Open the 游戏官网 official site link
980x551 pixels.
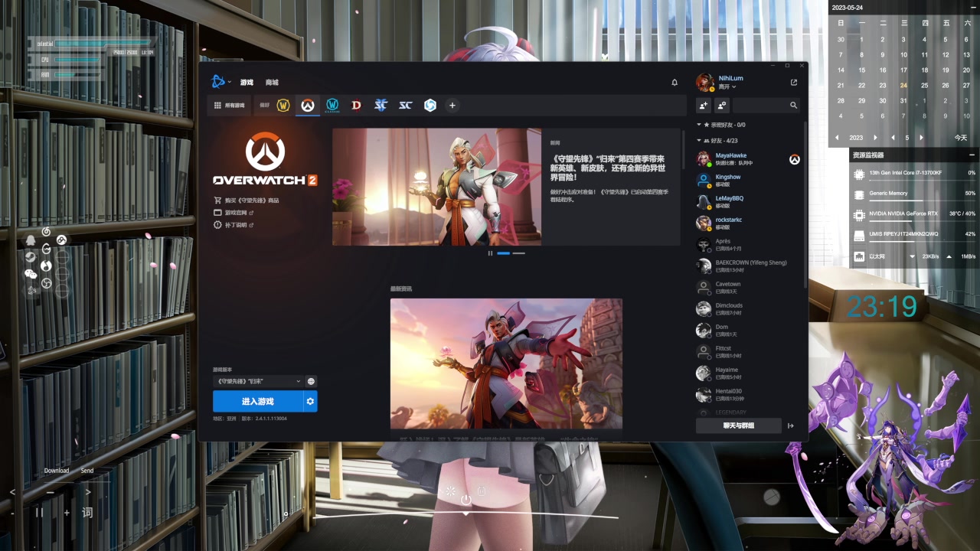[x=234, y=213]
